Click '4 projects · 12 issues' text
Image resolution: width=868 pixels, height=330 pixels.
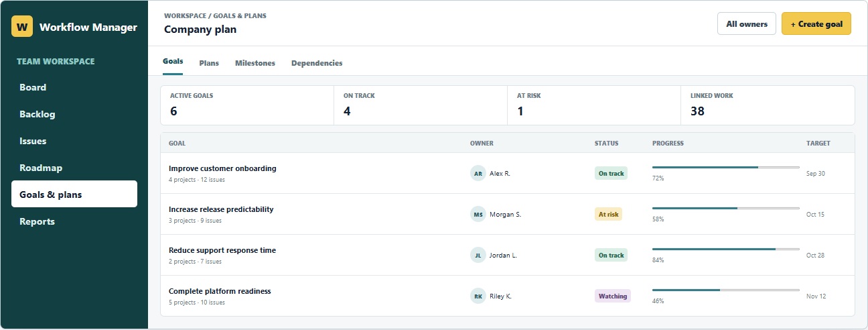click(x=197, y=180)
